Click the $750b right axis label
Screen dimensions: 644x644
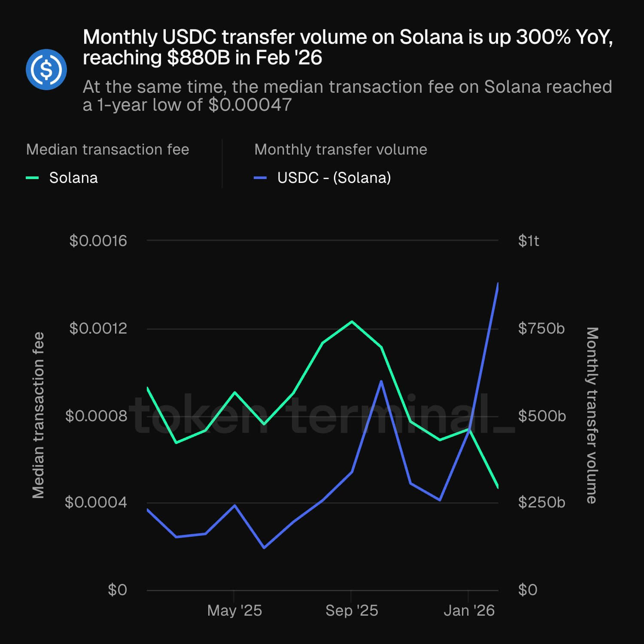pos(541,328)
